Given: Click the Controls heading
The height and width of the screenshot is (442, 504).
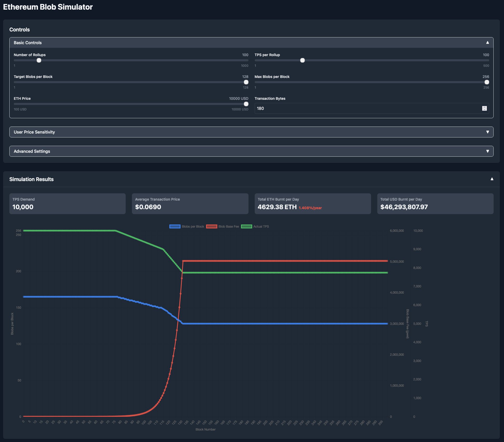Looking at the screenshot, I should pos(19,30).
